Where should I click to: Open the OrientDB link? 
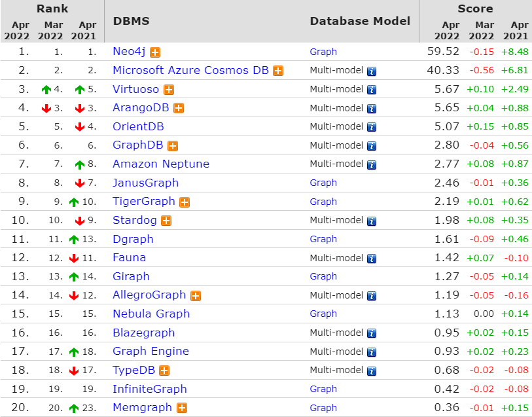coord(139,126)
